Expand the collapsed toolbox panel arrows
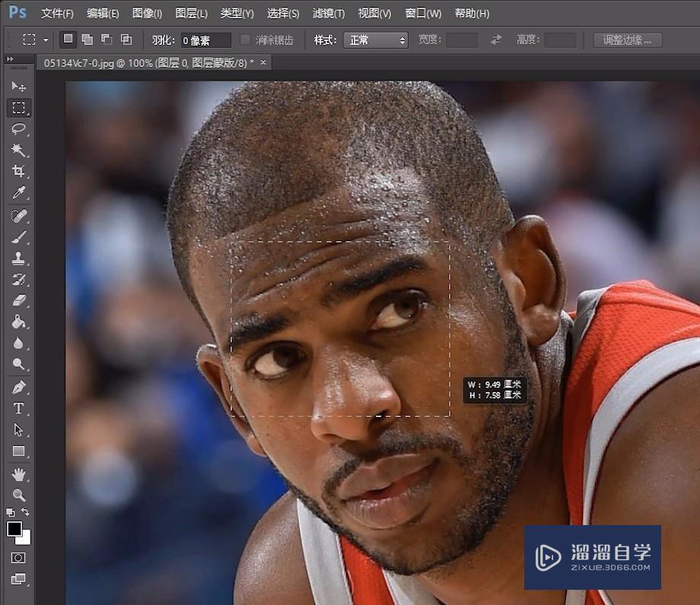700x605 pixels. (x=10, y=59)
